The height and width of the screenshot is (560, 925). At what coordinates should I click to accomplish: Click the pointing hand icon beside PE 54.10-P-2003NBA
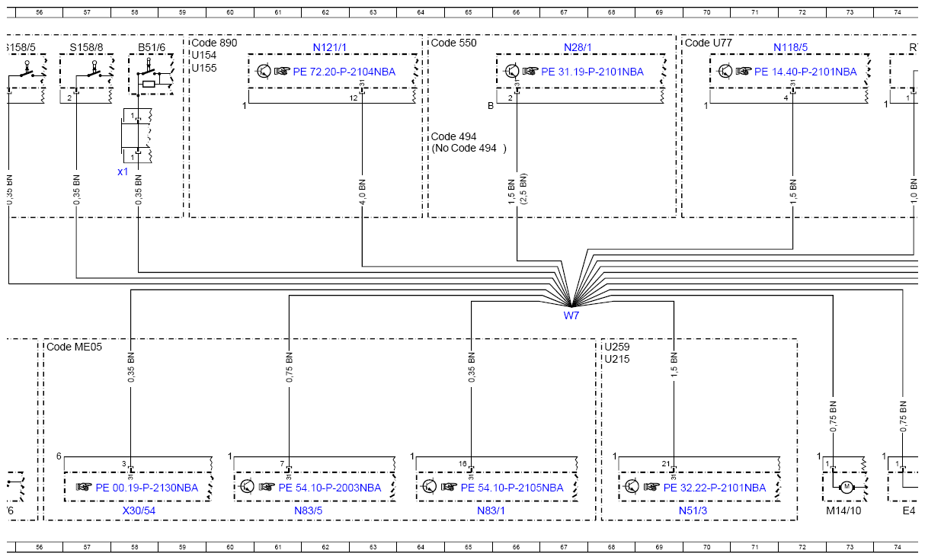(x=267, y=487)
